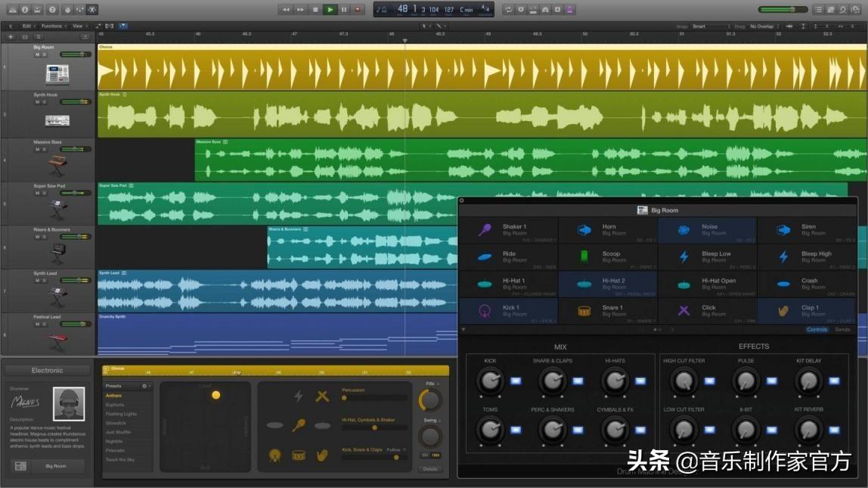Viewport: 868px width, 488px height.
Task: Select the Kick 1 drum pad
Action: [508, 311]
